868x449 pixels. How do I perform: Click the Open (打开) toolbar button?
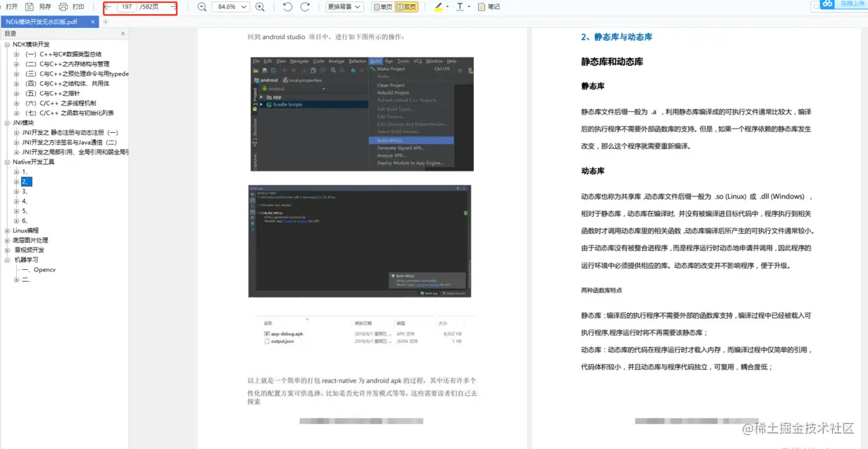coord(12,6)
